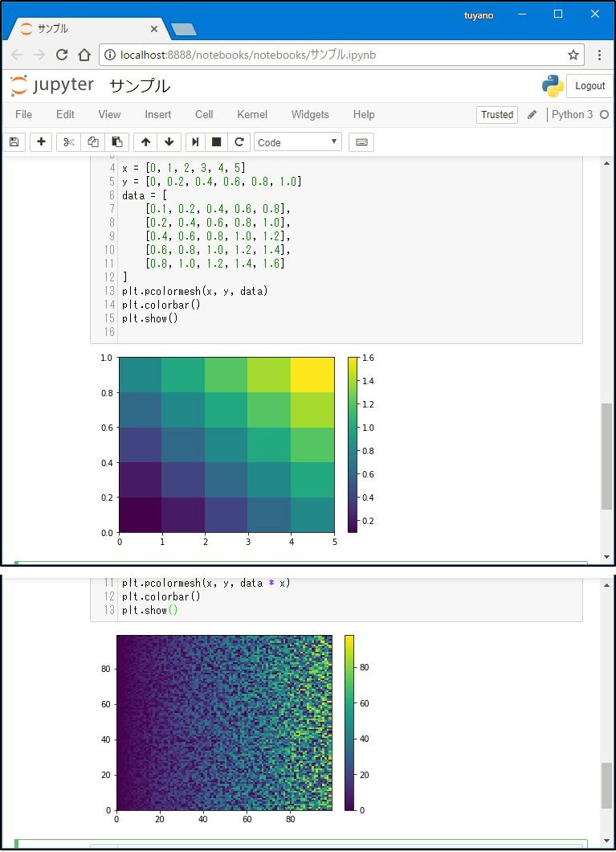
Task: Run cell and select next icon
Action: tap(194, 142)
